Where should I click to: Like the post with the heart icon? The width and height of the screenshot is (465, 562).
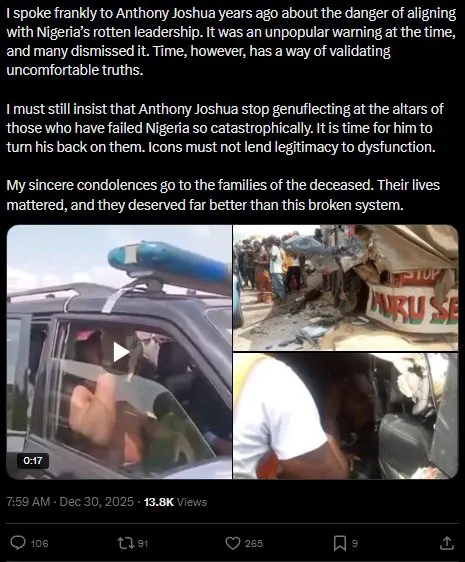pyautogui.click(x=233, y=543)
